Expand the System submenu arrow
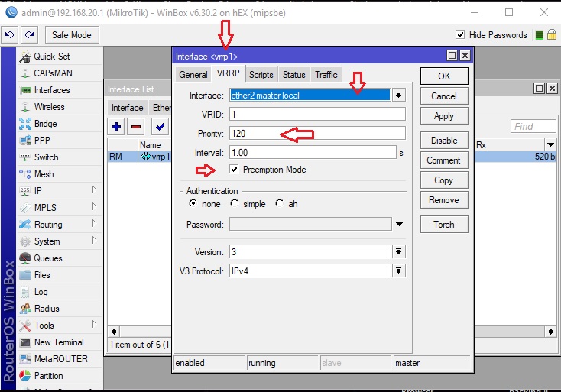 [x=94, y=240]
